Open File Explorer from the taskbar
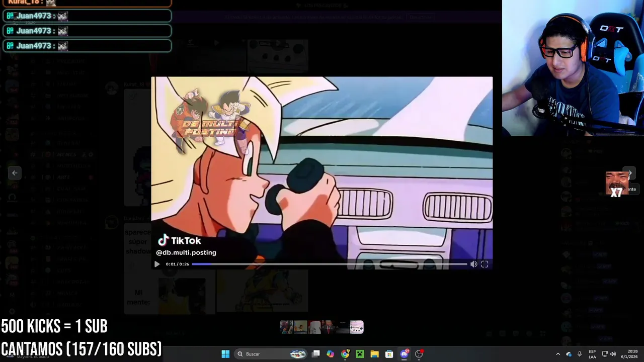Screen dimensions: 644x362 [x=374, y=354]
